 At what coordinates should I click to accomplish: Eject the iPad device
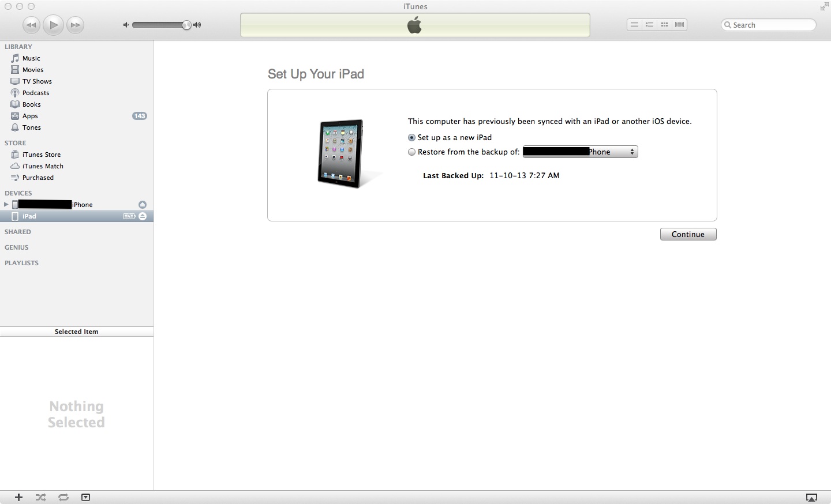pos(143,216)
